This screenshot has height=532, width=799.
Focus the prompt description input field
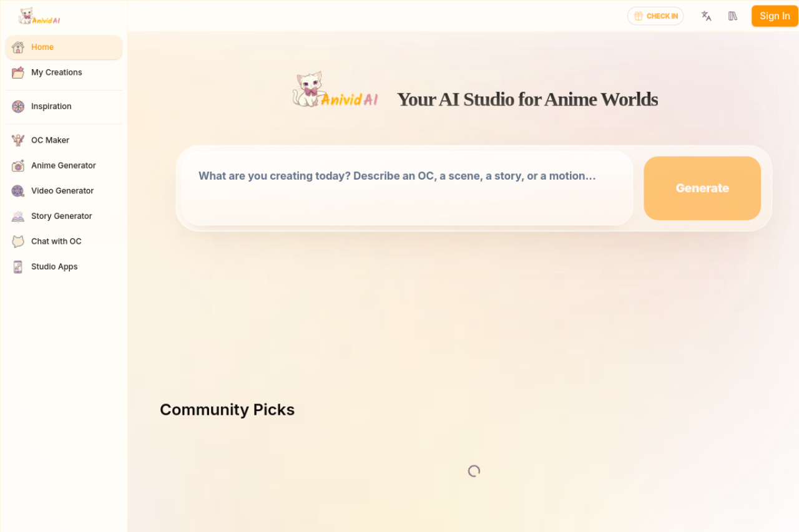[408, 188]
